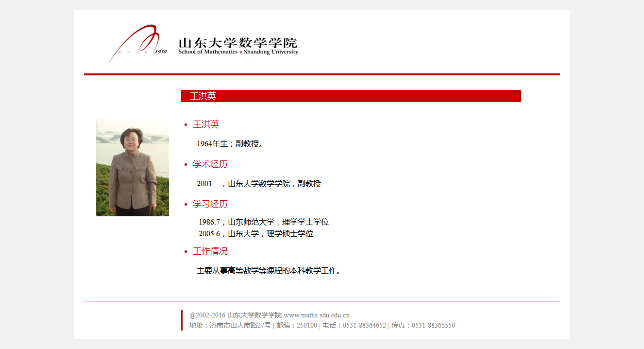Click the text 1964年生；副教授

pyautogui.click(x=230, y=144)
